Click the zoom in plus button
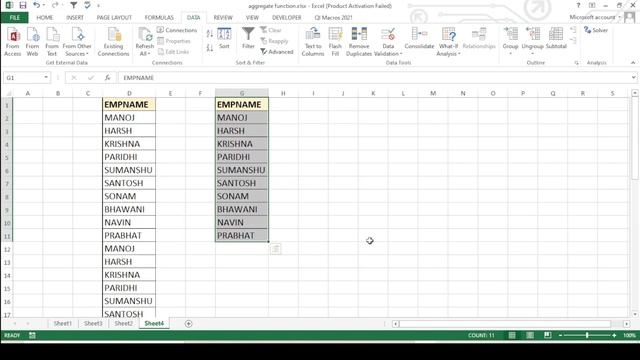The image size is (640, 360). 614,335
